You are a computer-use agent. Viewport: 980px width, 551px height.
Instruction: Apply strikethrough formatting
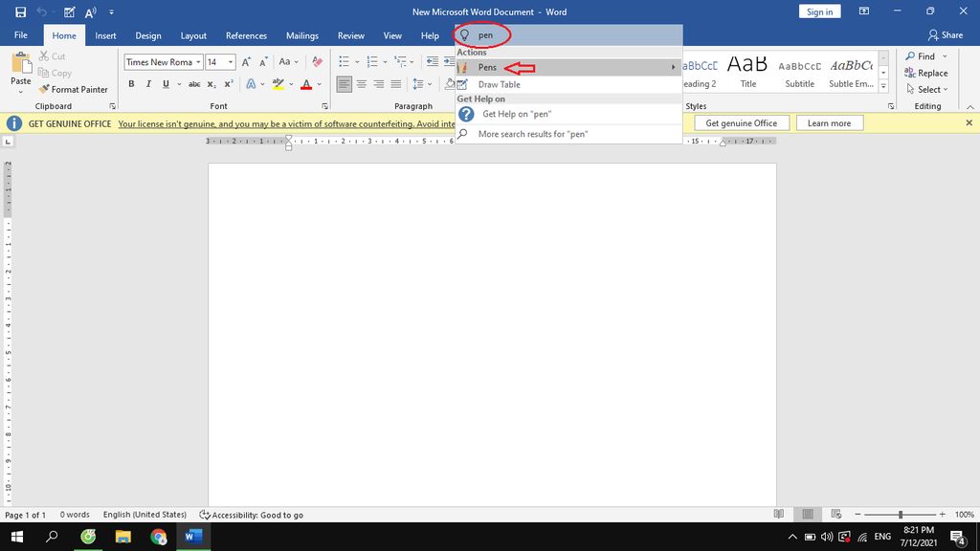point(194,84)
